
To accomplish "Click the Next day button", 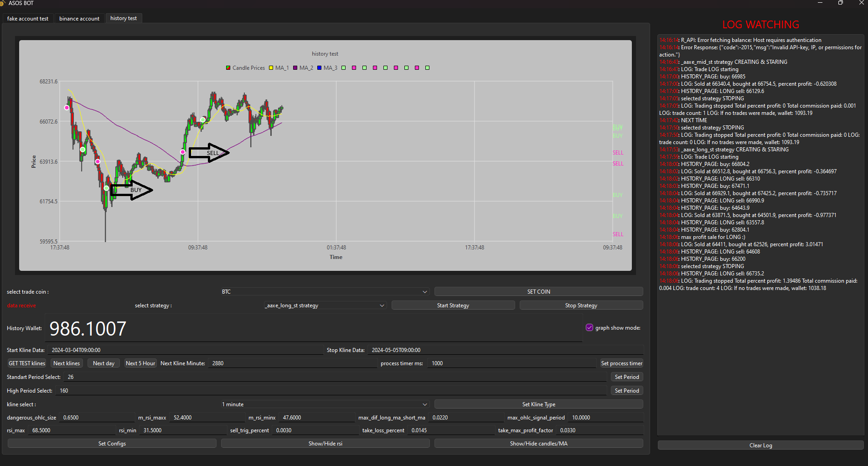I will pos(103,363).
